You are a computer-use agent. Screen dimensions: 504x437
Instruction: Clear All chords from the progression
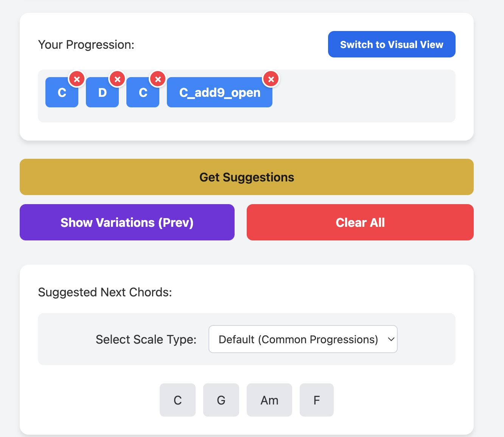[x=360, y=222]
